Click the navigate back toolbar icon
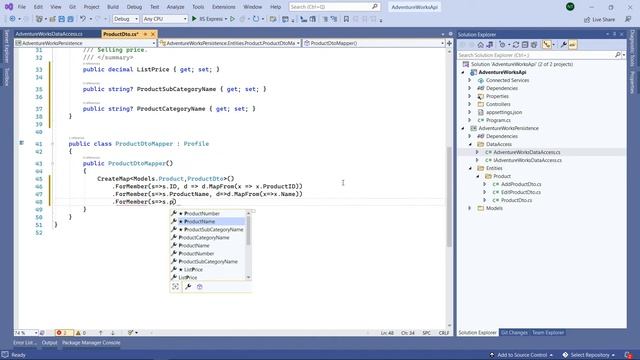The width and height of the screenshot is (640, 360). click(x=12, y=19)
